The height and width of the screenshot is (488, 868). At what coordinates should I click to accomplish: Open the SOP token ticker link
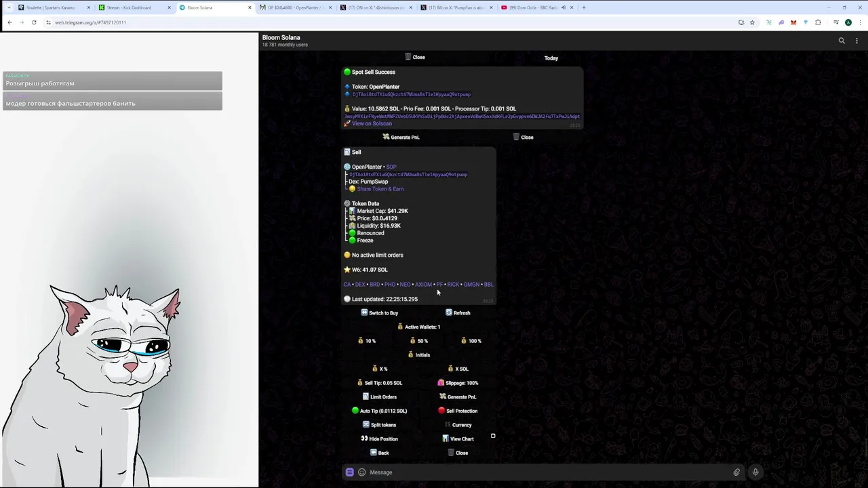pos(391,167)
